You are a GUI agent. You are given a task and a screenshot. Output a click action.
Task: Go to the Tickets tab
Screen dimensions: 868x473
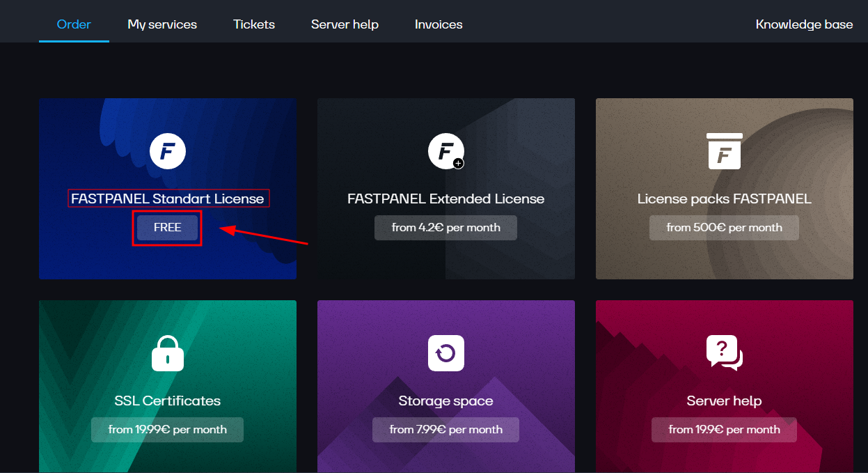point(254,24)
